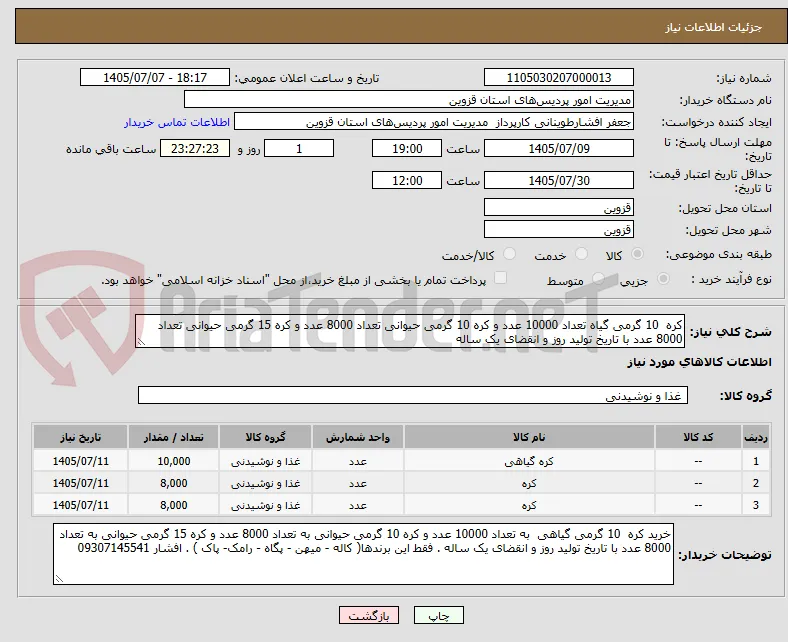Click the اطلاعات کالاهای مورد نیاز section heading
This screenshot has height=642, width=788.
[x=699, y=362]
